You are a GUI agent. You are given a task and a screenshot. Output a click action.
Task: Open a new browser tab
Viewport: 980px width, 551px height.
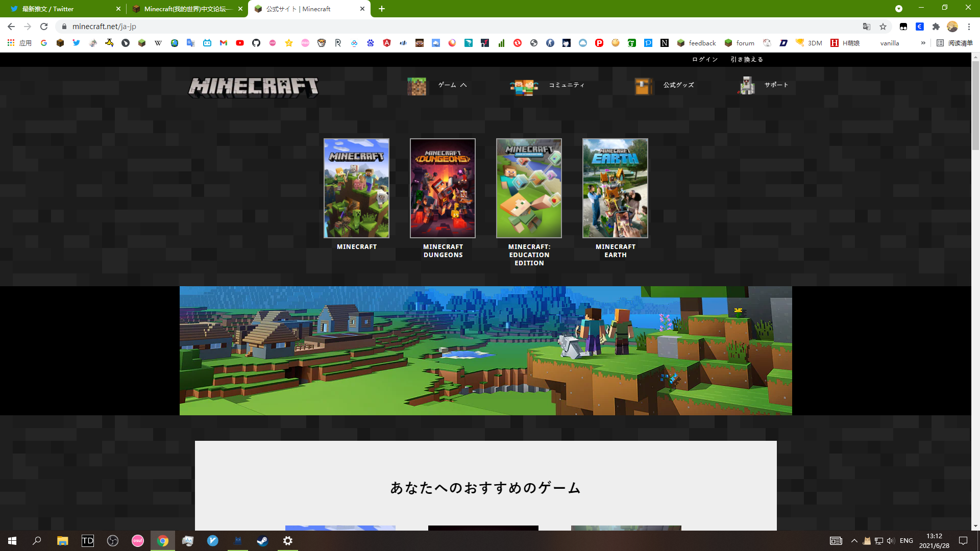pyautogui.click(x=382, y=9)
